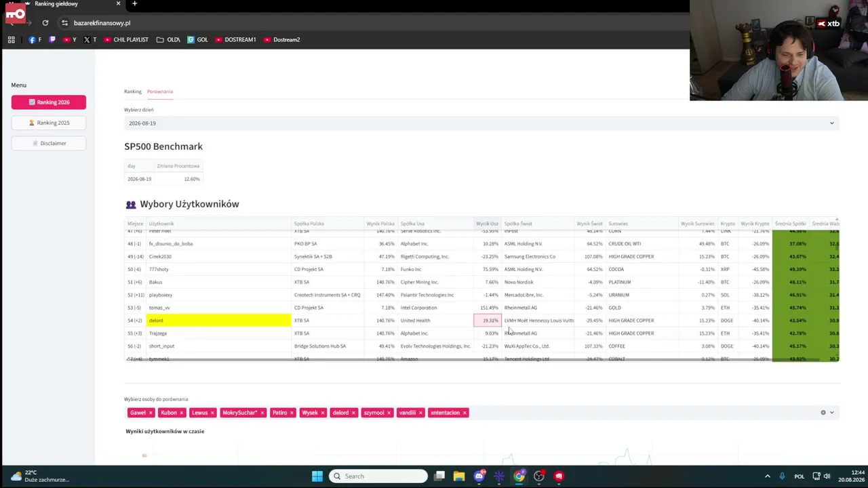Viewport: 868px width, 488px height.
Task: Open the date dropdown showing 2026-08-19
Action: [x=481, y=123]
